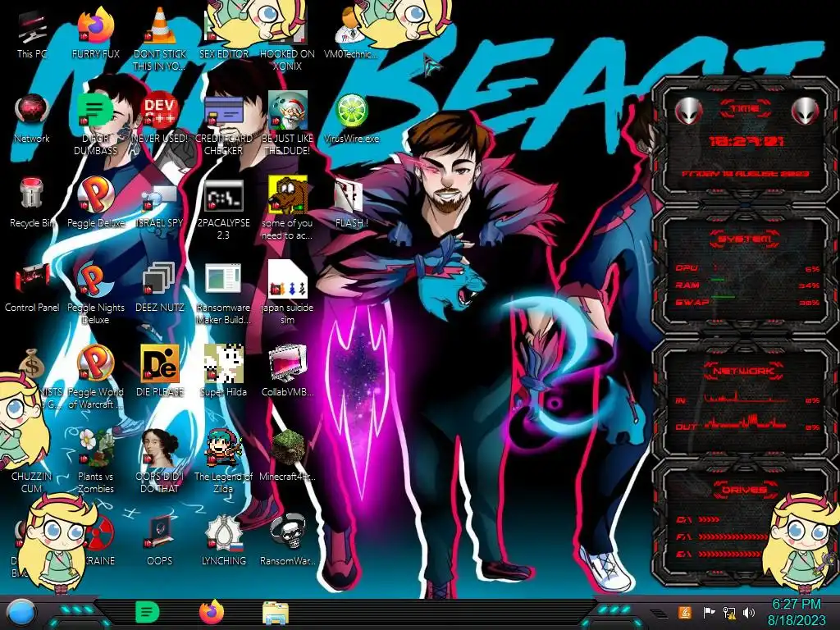Select some of you need to ac... icon
This screenshot has height=630, width=840.
click(x=287, y=209)
